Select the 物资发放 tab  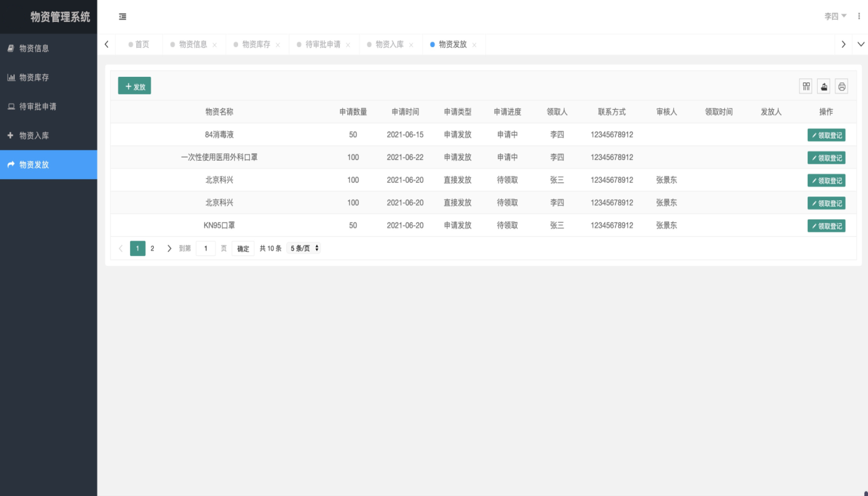tap(453, 45)
